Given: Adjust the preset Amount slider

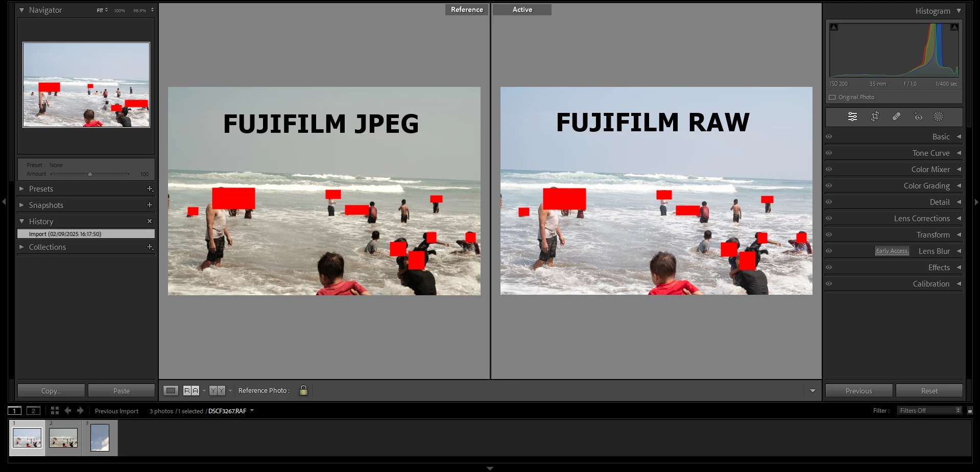Looking at the screenshot, I should click(90, 174).
